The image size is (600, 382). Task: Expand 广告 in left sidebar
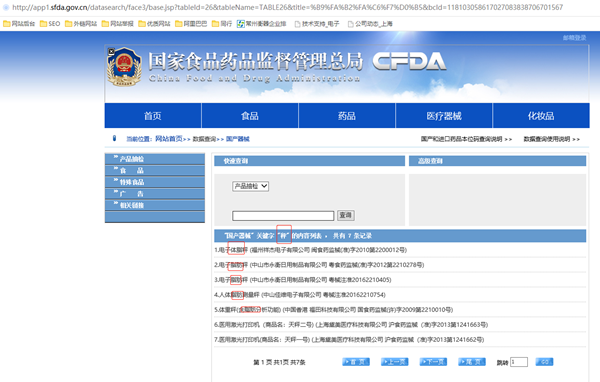pyautogui.click(x=155, y=194)
